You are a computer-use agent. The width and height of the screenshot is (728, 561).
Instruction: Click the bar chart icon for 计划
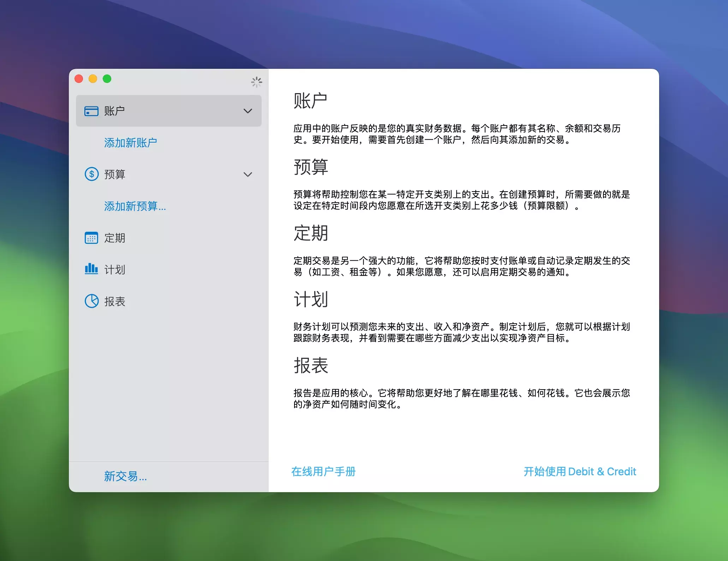91,269
